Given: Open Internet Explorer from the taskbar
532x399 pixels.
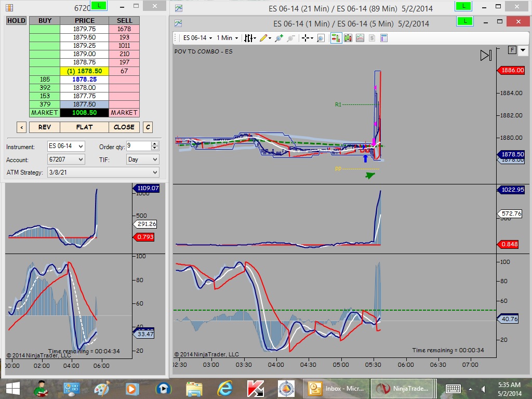Looking at the screenshot, I should [x=224, y=389].
